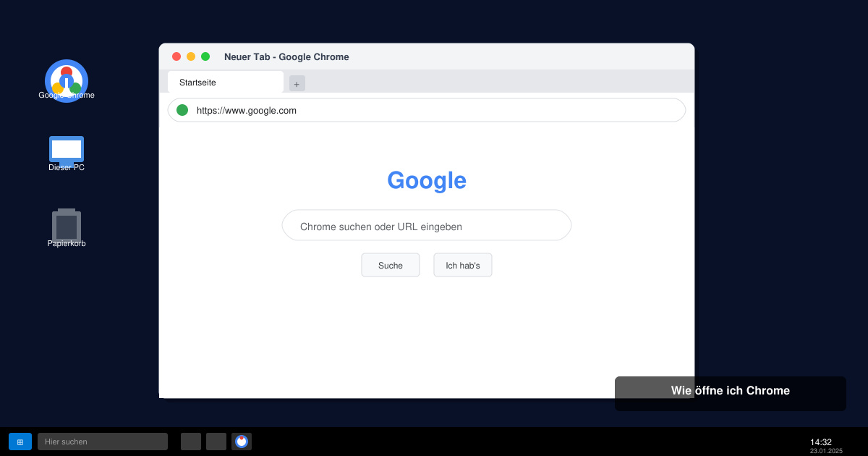Switch to the Startseite tab
Viewport: 868px width, 456px height.
[x=226, y=82]
